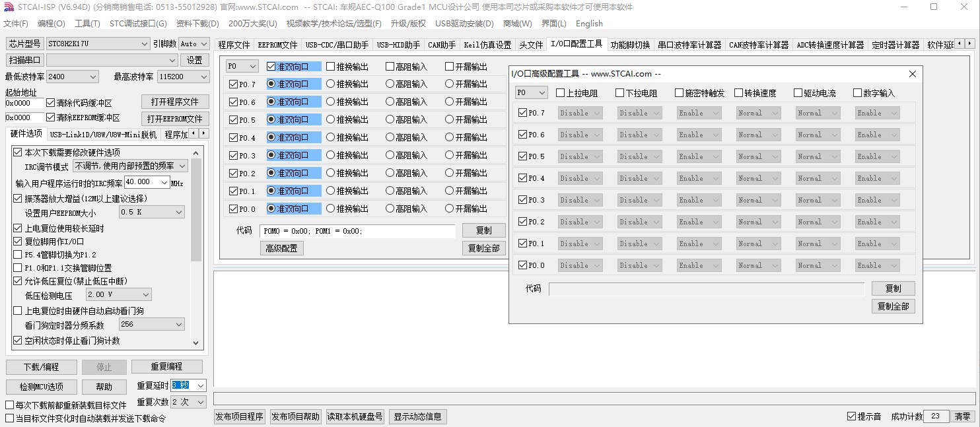Uncheck the P0.6 row checkbox in I/O配置

[x=233, y=102]
